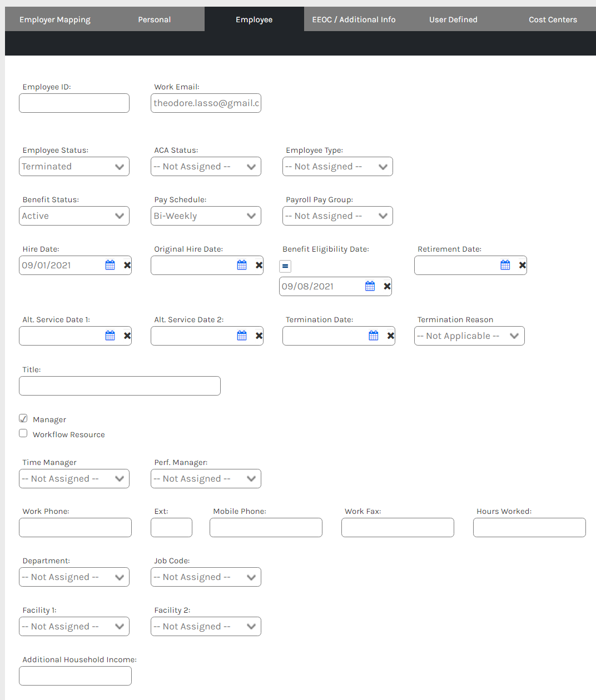Viewport: 596px width, 700px height.
Task: Open Alt. Service Date 1 calendar picker
Action: (x=110, y=336)
